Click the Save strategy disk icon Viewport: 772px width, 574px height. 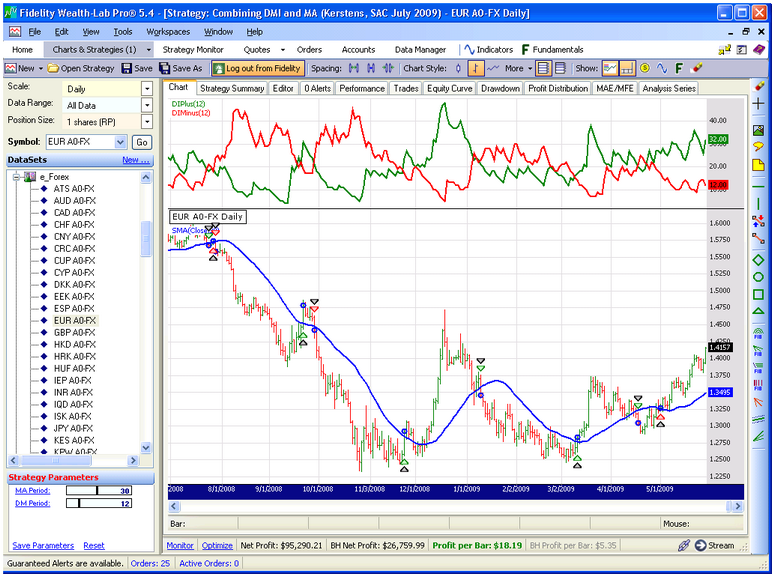point(126,68)
